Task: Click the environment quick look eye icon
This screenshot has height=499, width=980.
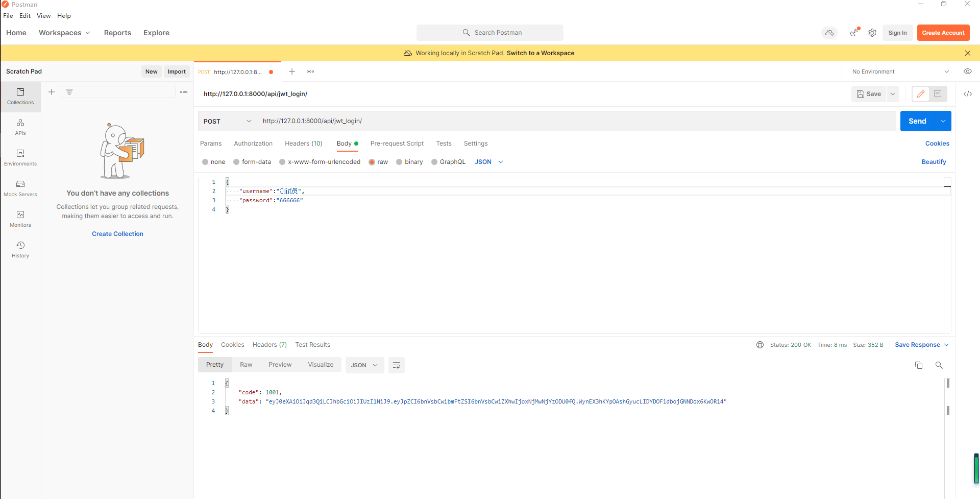Action: tap(968, 72)
